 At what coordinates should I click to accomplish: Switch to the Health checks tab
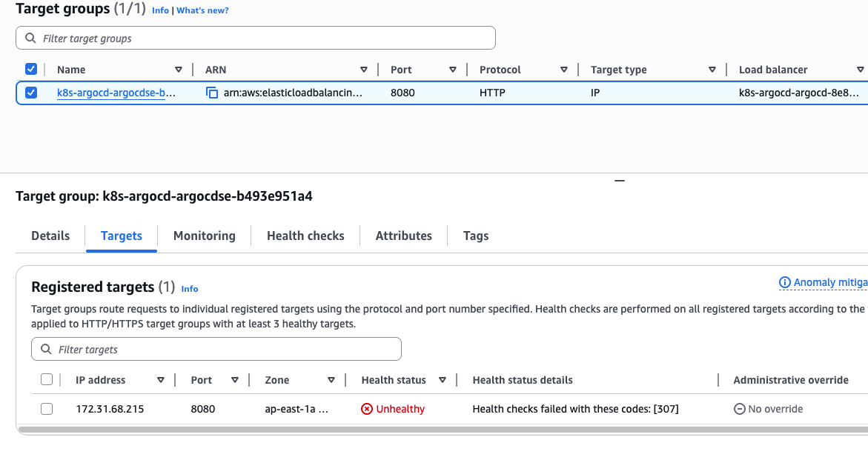point(305,236)
